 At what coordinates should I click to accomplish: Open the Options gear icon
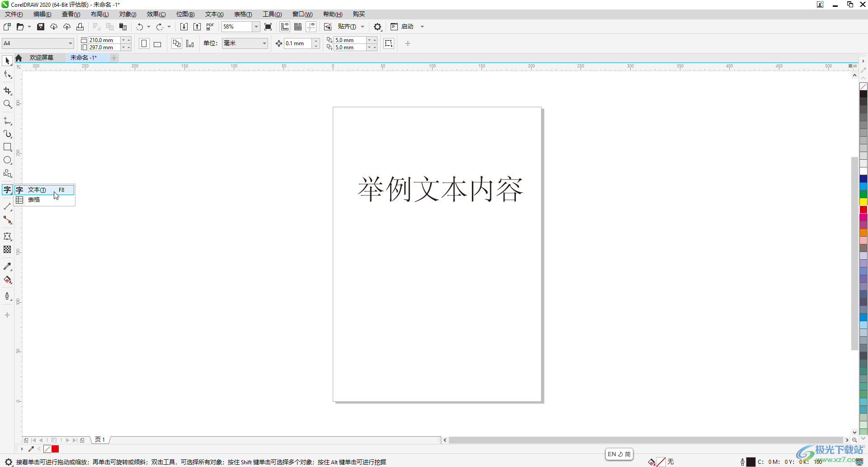point(377,27)
